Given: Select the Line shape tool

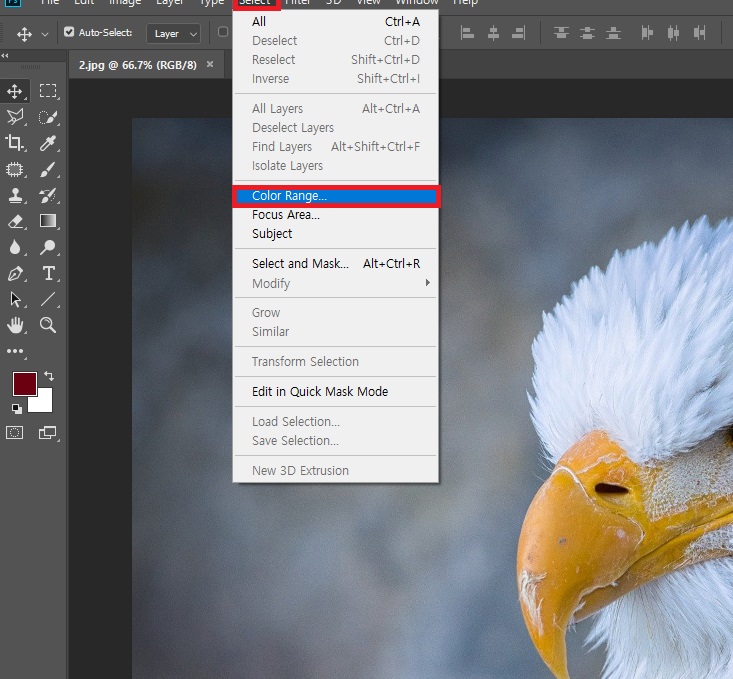Looking at the screenshot, I should 48,299.
